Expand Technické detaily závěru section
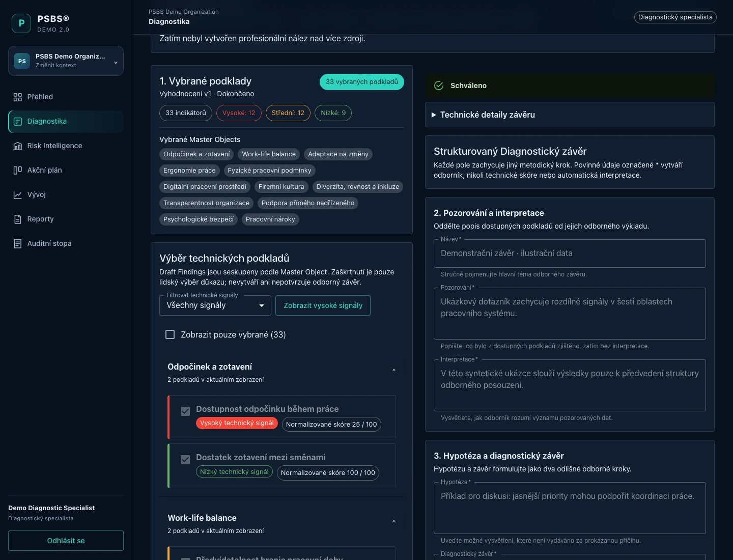 click(x=570, y=115)
